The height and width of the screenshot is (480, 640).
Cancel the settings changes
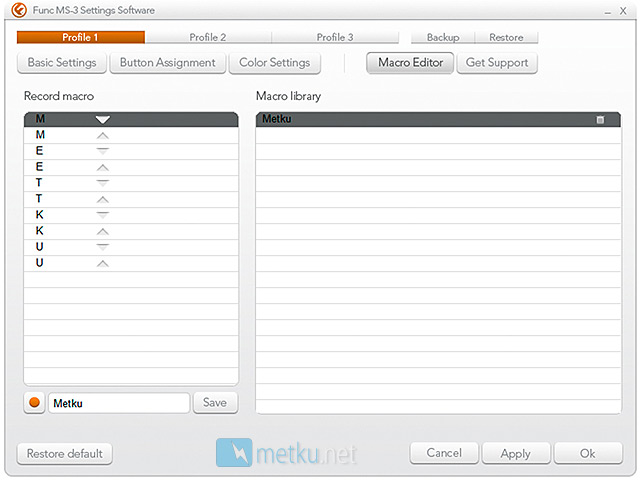click(444, 453)
